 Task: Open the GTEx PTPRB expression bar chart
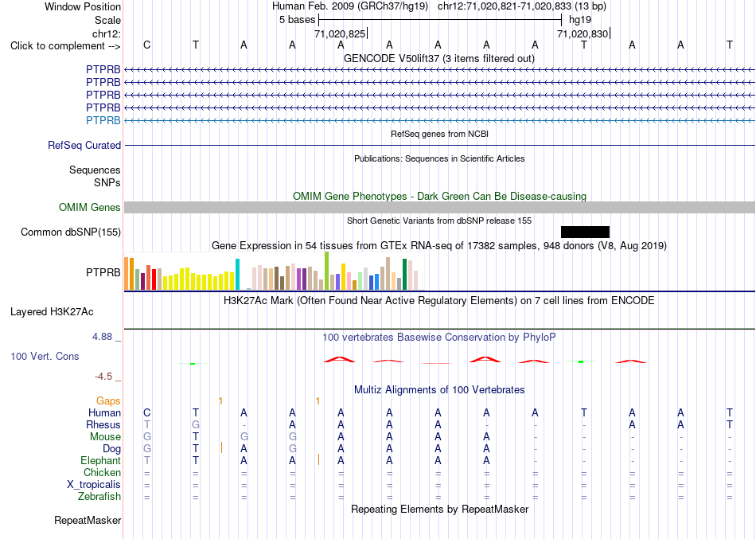click(275, 271)
